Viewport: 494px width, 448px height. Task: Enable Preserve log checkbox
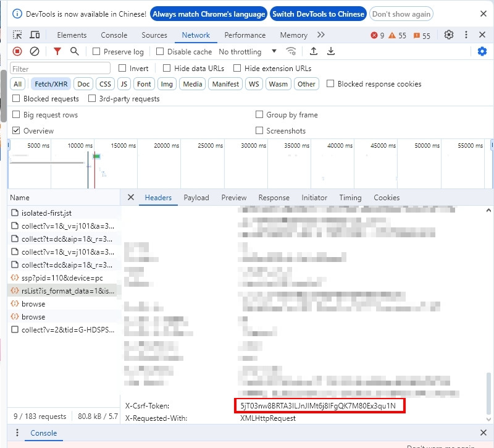pos(96,51)
